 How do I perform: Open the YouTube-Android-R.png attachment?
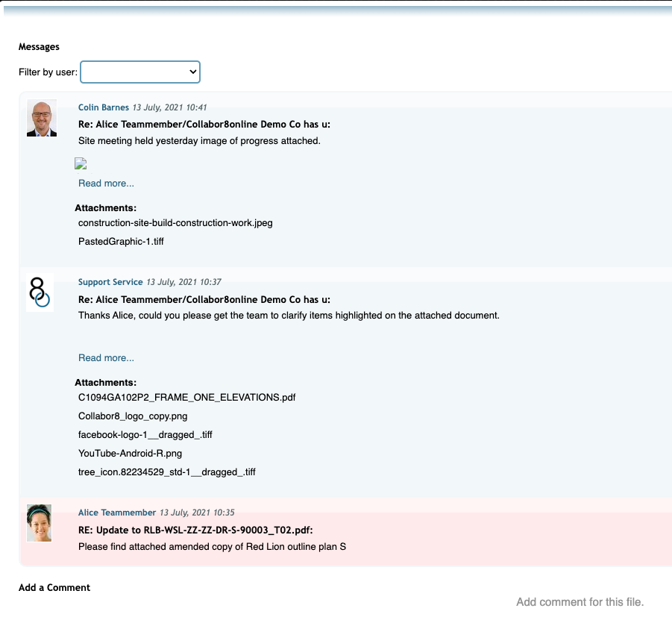pyautogui.click(x=131, y=453)
